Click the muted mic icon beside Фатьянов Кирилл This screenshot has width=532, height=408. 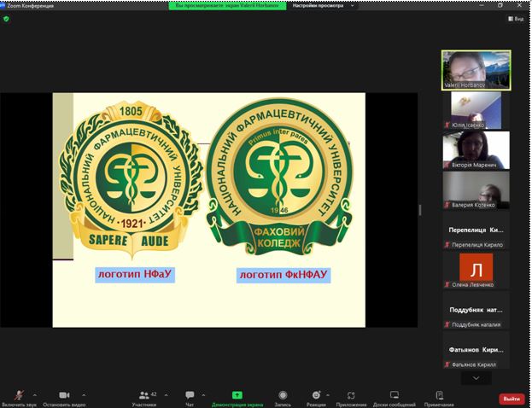click(447, 364)
